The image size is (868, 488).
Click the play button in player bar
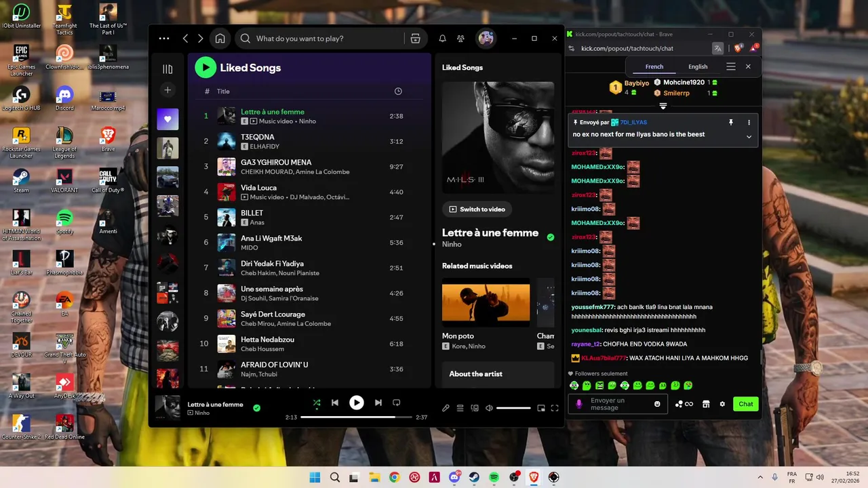(x=357, y=403)
